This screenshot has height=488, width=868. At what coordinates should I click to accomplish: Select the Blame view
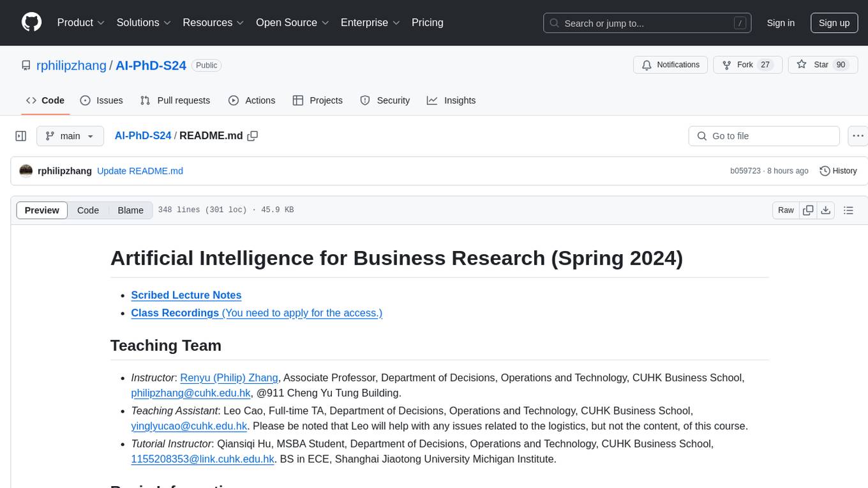131,210
